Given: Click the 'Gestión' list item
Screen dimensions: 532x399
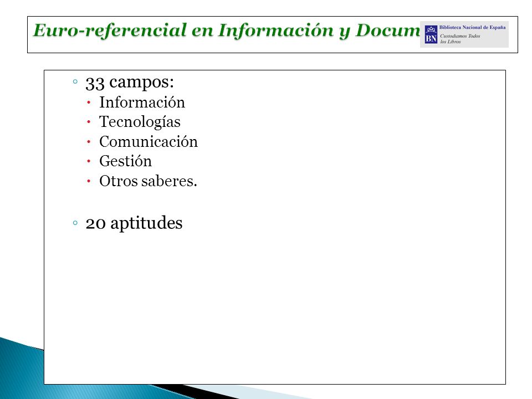Looking at the screenshot, I should pos(125,161).
